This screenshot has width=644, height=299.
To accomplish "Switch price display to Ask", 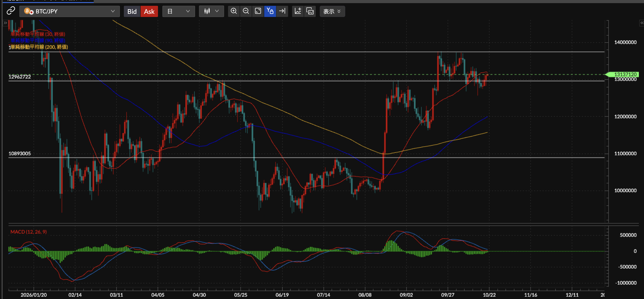I will click(149, 11).
